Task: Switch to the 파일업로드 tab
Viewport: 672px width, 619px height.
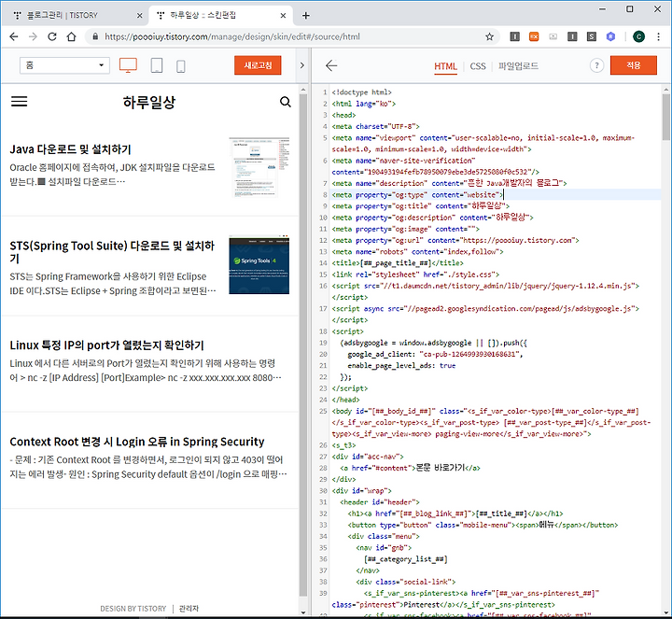Action: coord(518,66)
